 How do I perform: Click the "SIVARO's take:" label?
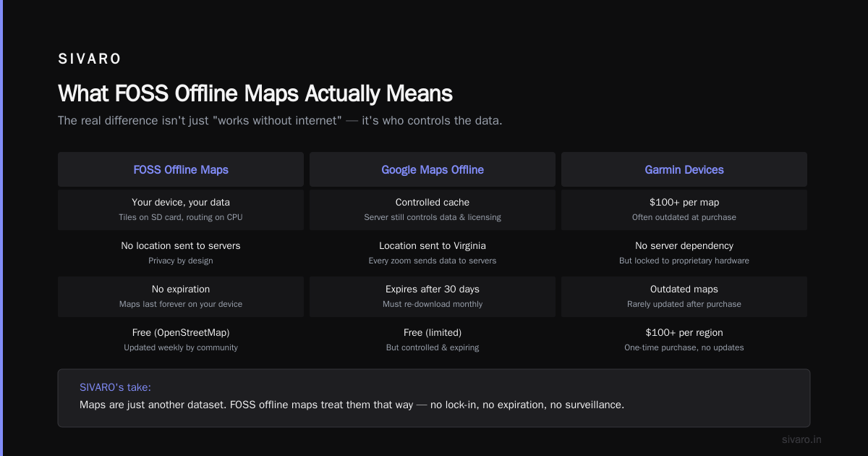tap(115, 387)
